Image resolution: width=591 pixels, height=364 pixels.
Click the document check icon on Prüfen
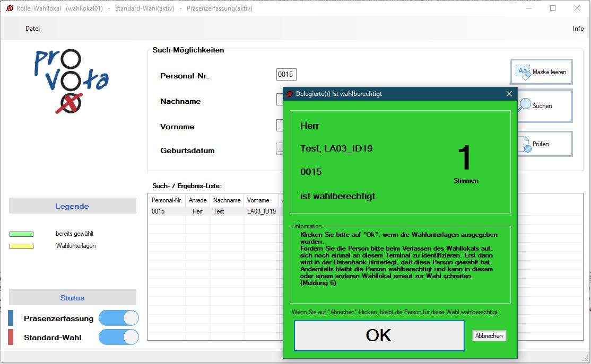(x=524, y=144)
